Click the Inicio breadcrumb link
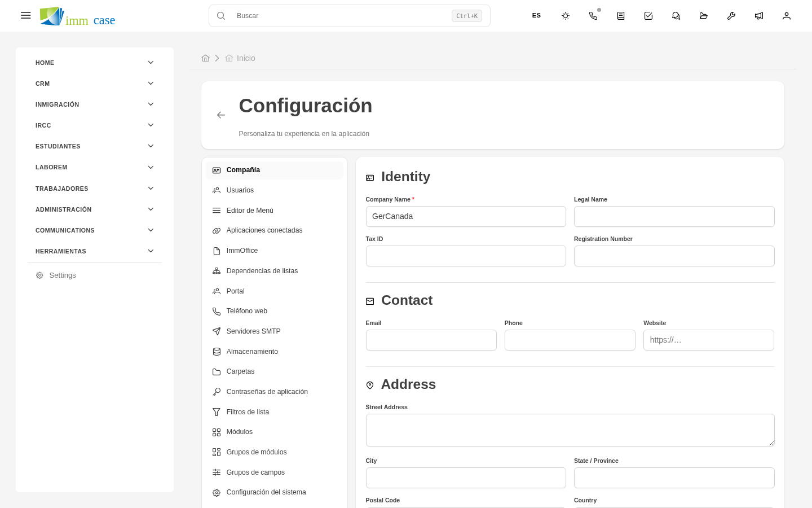 pyautogui.click(x=240, y=58)
